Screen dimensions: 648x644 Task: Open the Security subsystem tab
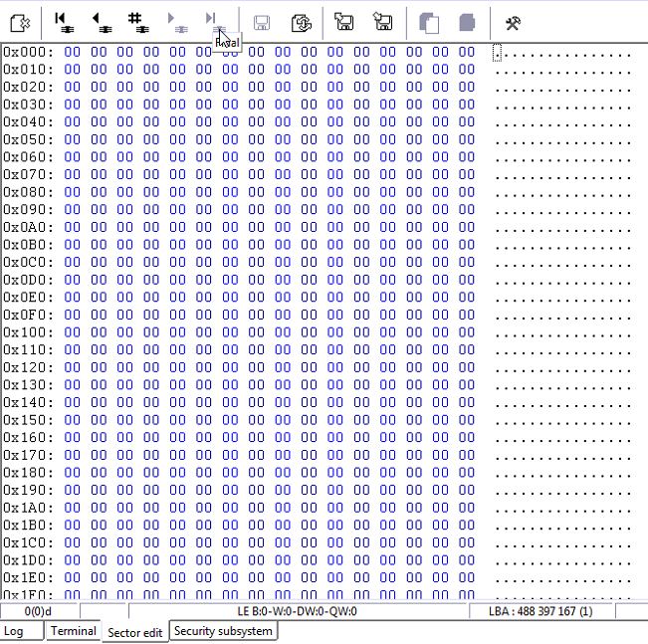pyautogui.click(x=223, y=631)
